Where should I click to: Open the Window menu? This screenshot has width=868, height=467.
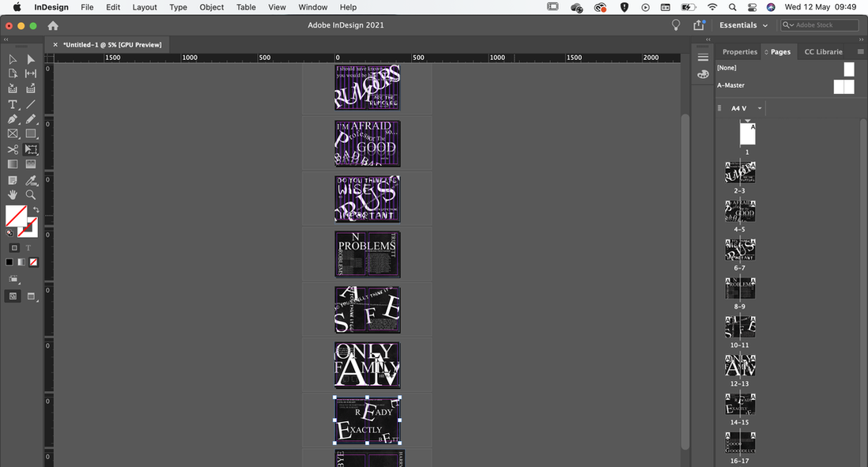[313, 7]
